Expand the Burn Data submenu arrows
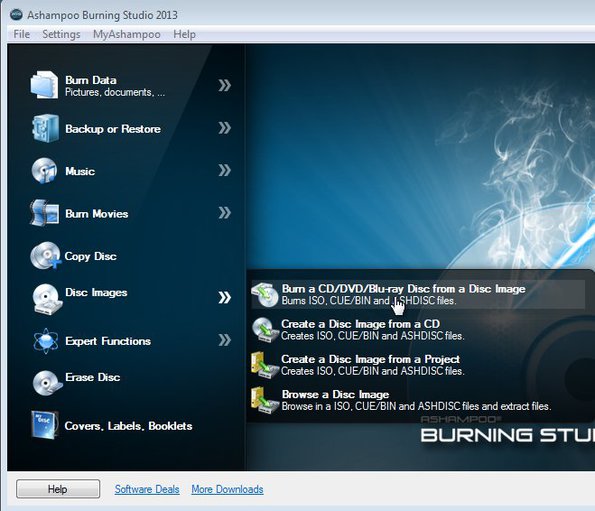This screenshot has height=511, width=595. click(x=224, y=85)
